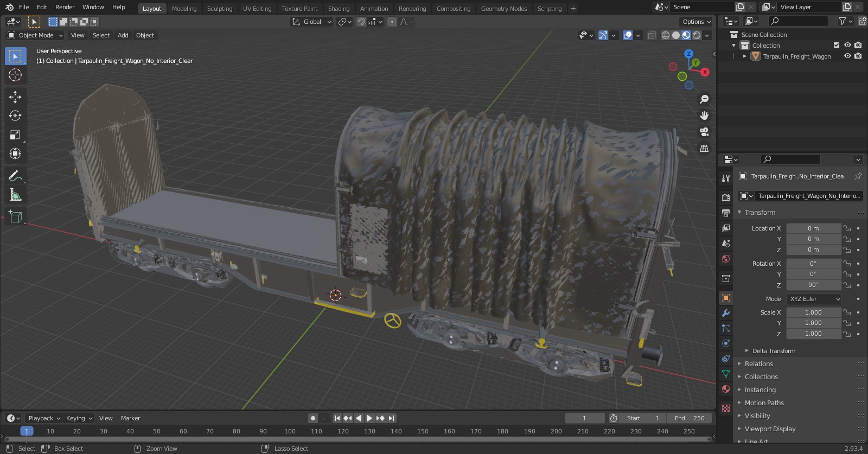Open the View Layer properties tab
868x454 pixels.
(726, 228)
